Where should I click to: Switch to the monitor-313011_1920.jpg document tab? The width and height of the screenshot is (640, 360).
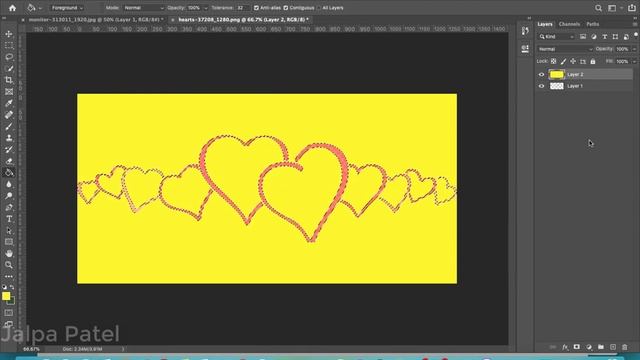(96, 20)
